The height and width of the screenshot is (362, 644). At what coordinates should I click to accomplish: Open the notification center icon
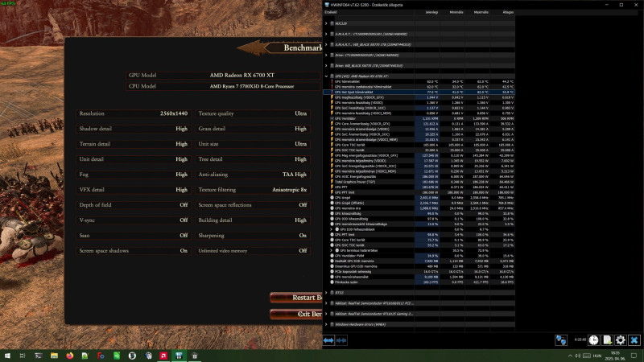click(634, 356)
